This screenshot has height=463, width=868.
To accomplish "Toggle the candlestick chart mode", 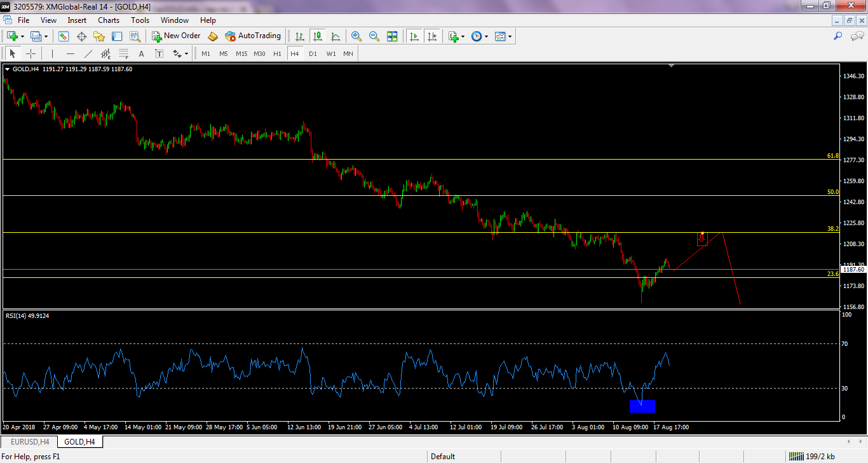I will tap(317, 36).
